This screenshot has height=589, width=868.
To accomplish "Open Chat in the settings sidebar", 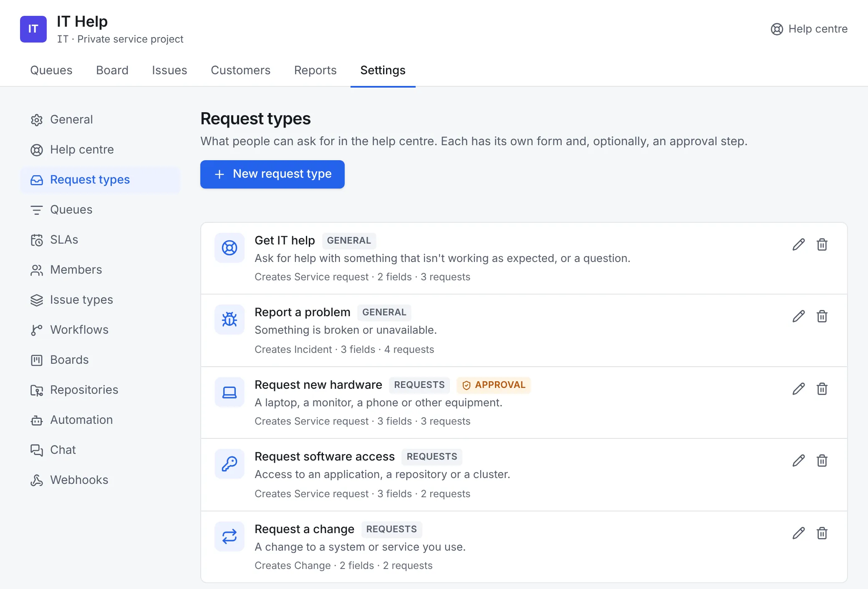I will 100,450.
